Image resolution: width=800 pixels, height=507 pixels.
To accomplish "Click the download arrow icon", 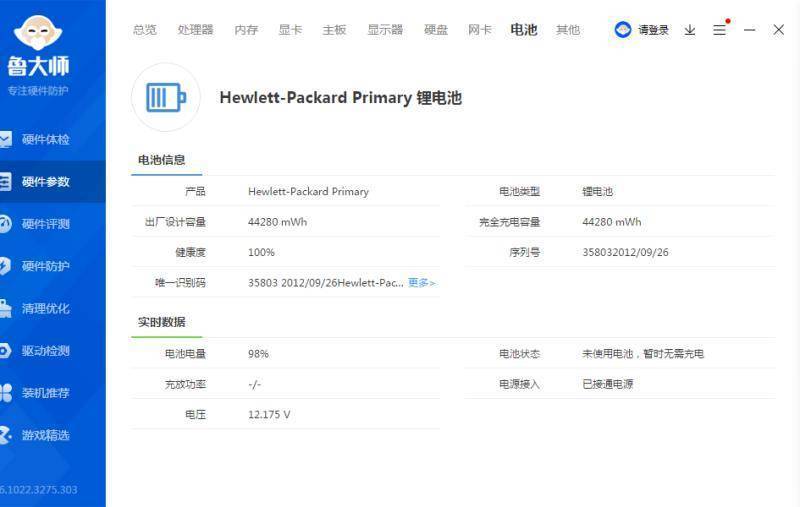I will [690, 30].
